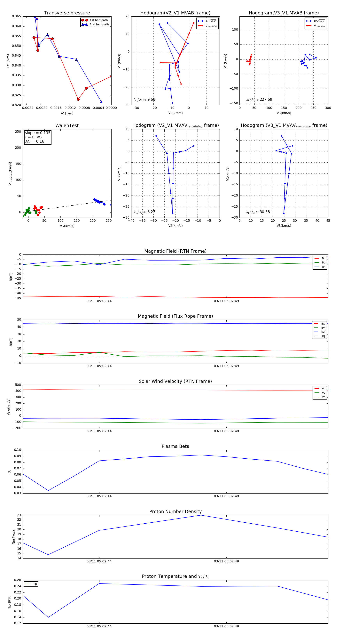Click '03/11 05:02:44' tick under Magnetic Field RTN plot

click(x=99, y=301)
